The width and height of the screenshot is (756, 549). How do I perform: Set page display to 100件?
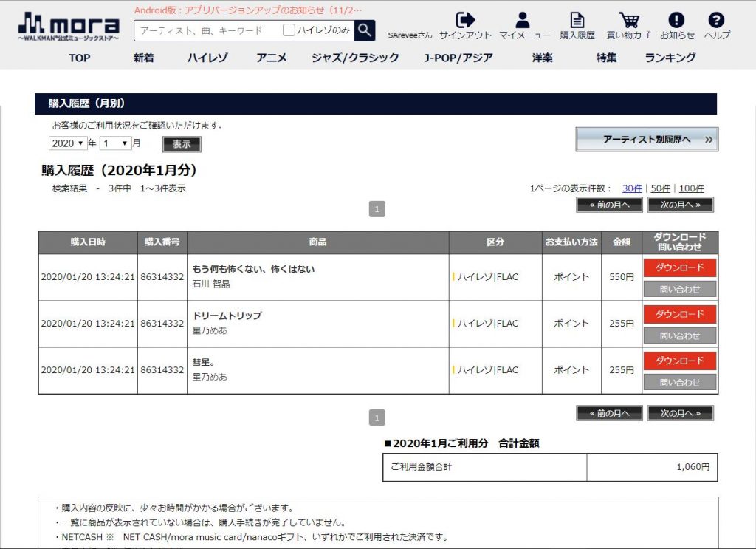(x=691, y=188)
